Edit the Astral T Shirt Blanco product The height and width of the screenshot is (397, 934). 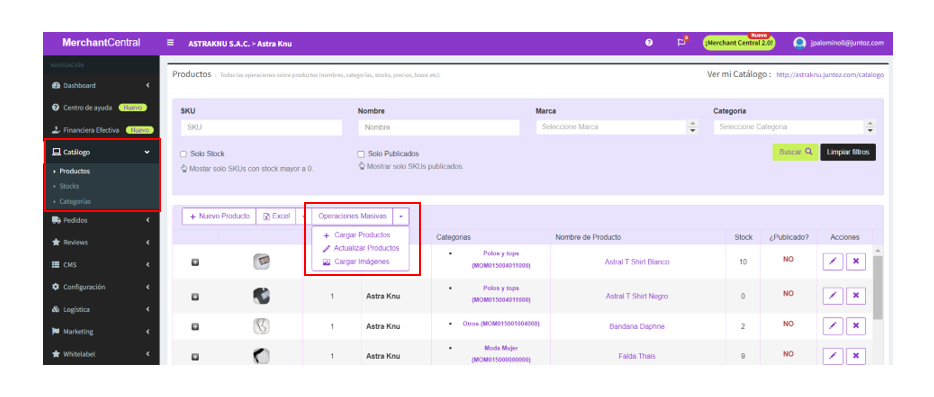click(833, 262)
